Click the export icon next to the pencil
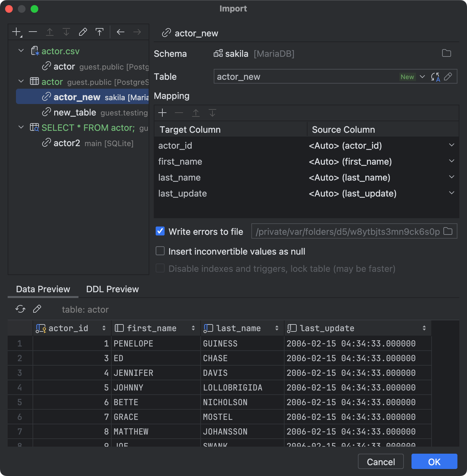 (100, 32)
